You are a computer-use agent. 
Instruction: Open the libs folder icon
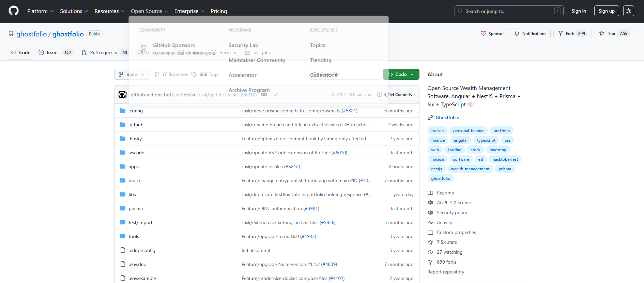click(x=123, y=194)
